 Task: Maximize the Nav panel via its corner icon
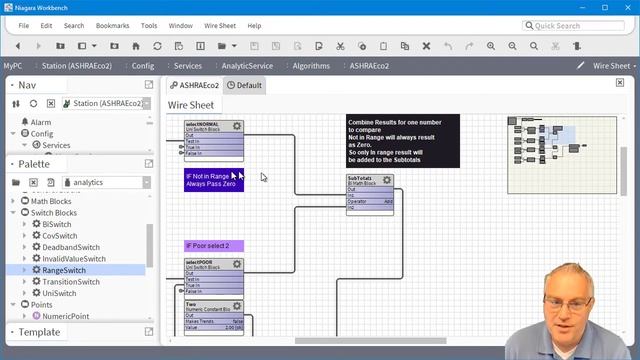[149, 84]
